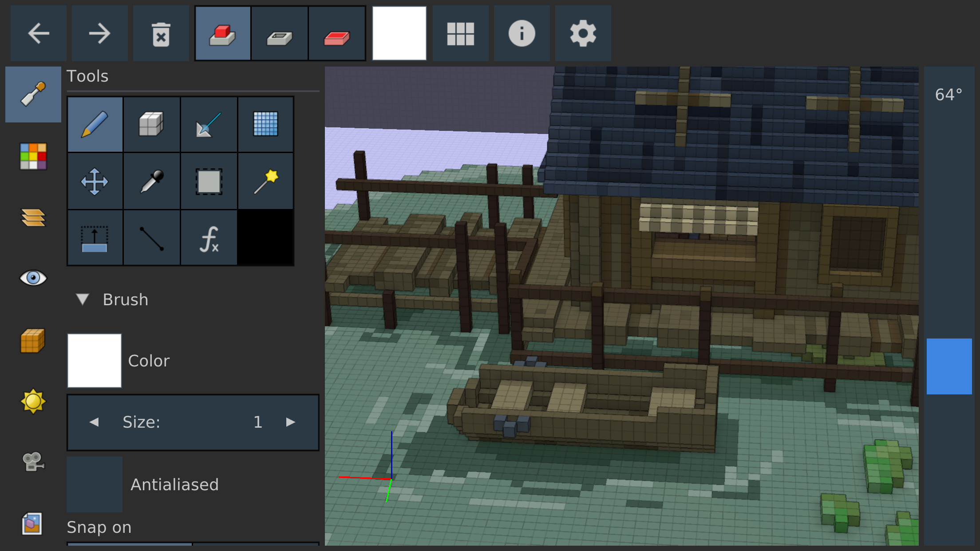Open the palette panel tab
Image resolution: width=980 pixels, height=551 pixels.
coord(33,156)
